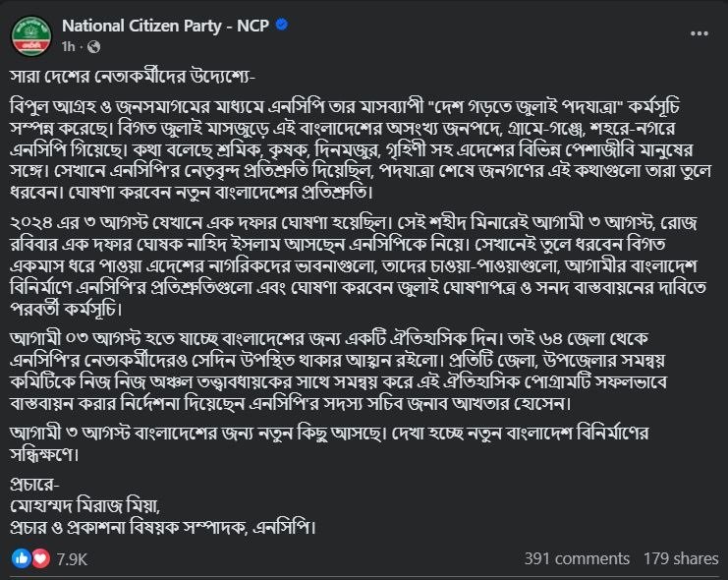
Task: Click the opening line addressing party workers nationwide
Action: point(133,77)
